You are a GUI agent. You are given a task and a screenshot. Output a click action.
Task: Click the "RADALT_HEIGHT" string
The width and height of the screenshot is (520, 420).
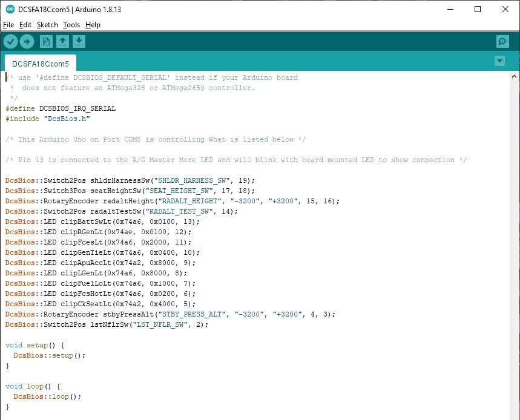tap(190, 201)
